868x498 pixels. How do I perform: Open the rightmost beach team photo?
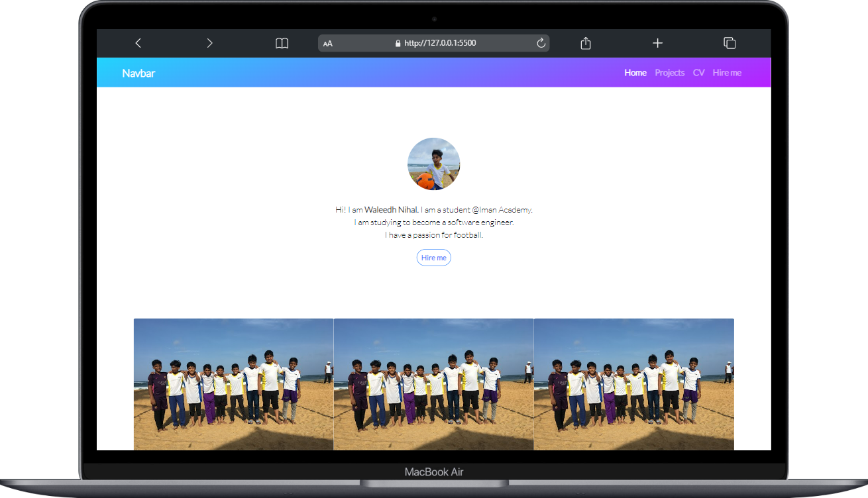633,384
